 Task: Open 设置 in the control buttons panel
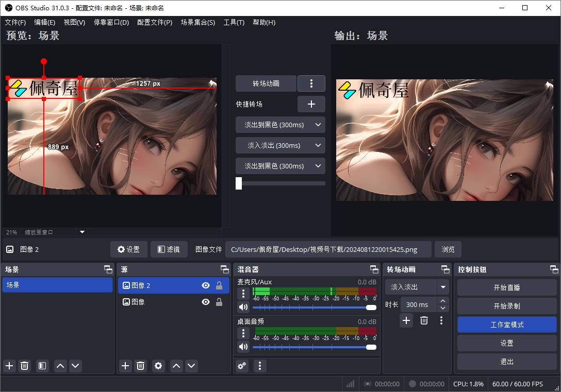(x=507, y=343)
